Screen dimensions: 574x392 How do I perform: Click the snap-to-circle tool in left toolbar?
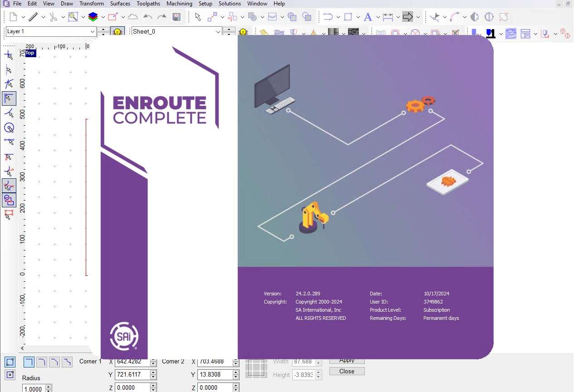point(9,128)
